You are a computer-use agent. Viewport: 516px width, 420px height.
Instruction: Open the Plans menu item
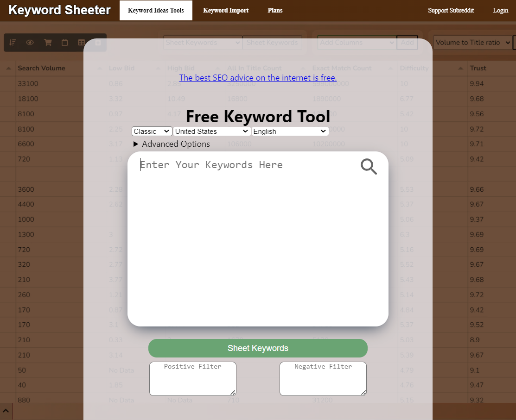coord(275,10)
